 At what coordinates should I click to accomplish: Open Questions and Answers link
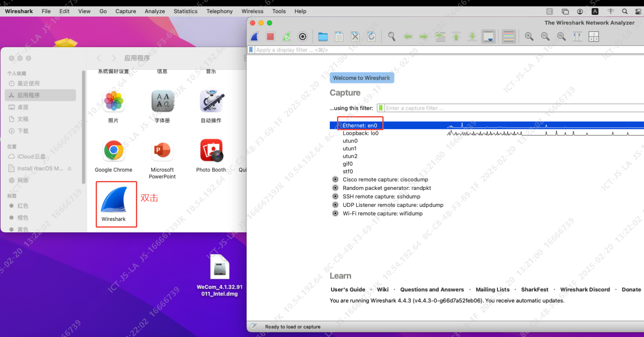pos(432,290)
